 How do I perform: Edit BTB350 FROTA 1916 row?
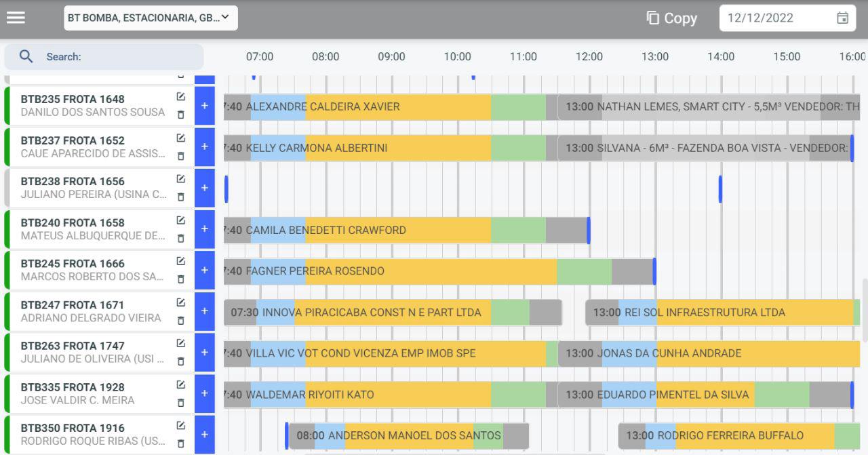point(180,426)
